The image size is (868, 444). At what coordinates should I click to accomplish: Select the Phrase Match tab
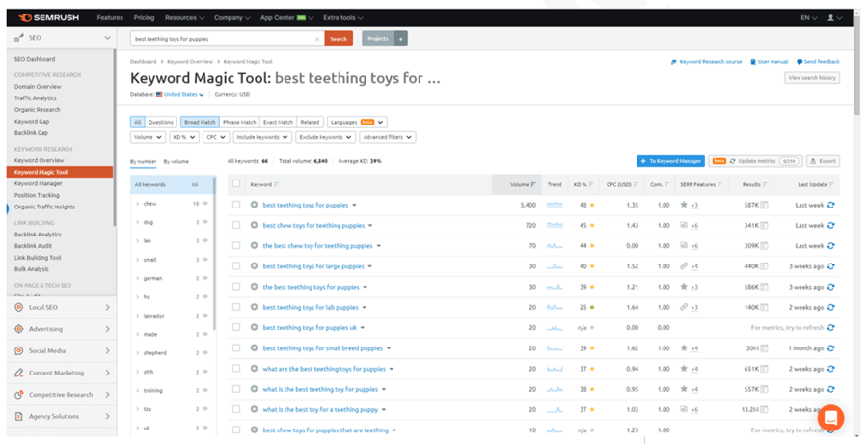(239, 122)
